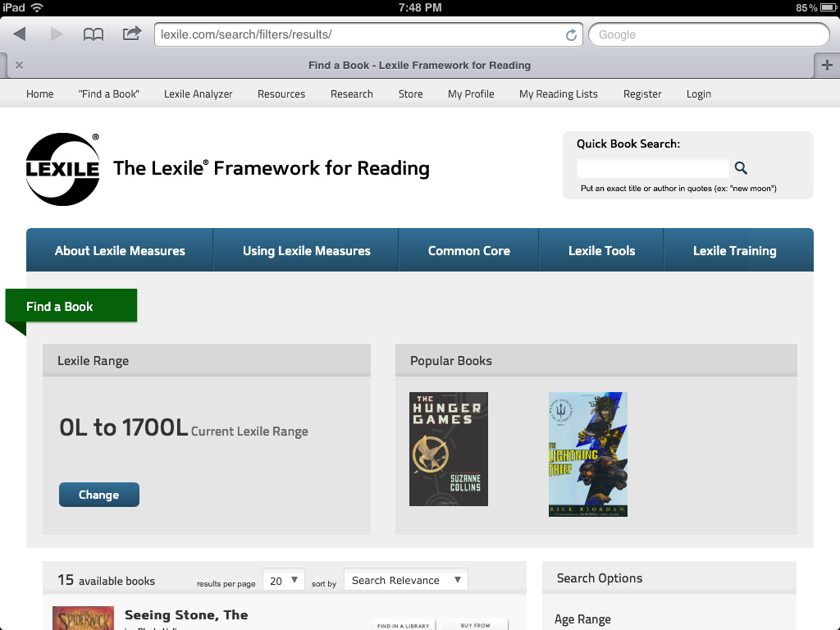Click the Change button for Lexile range

(99, 495)
